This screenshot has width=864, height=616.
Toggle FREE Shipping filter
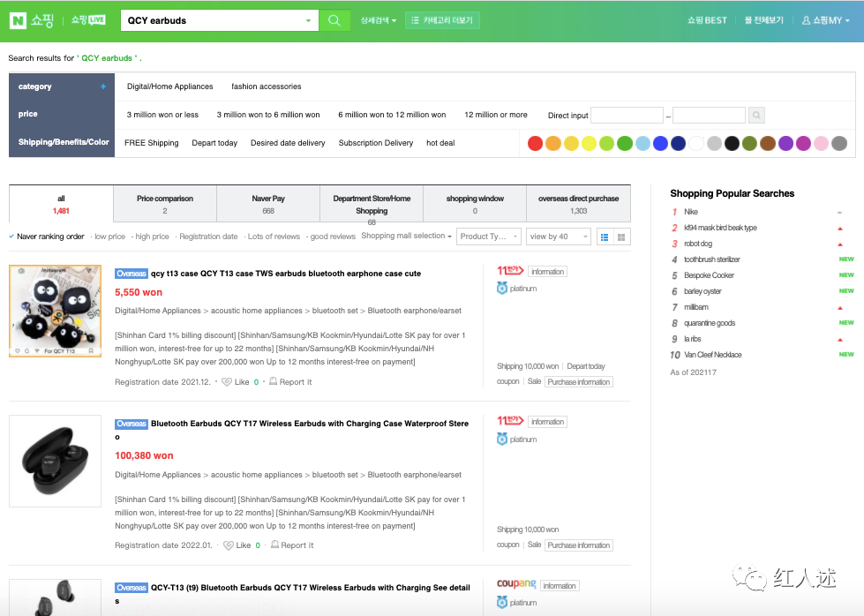pyautogui.click(x=152, y=143)
